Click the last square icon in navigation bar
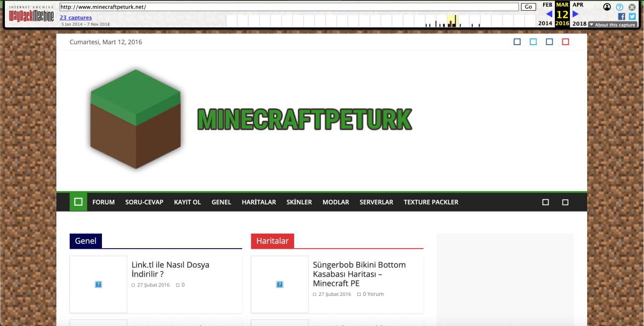The height and width of the screenshot is (326, 644). 565,202
